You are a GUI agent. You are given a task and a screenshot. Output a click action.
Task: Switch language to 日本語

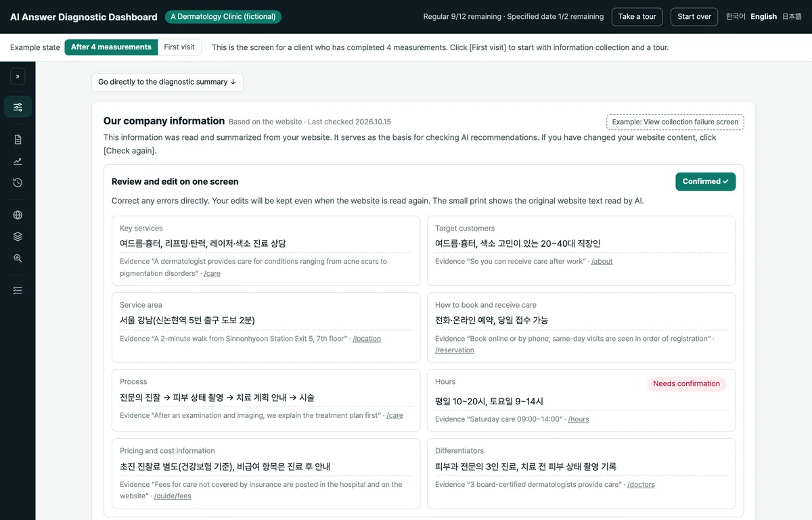pyautogui.click(x=792, y=16)
